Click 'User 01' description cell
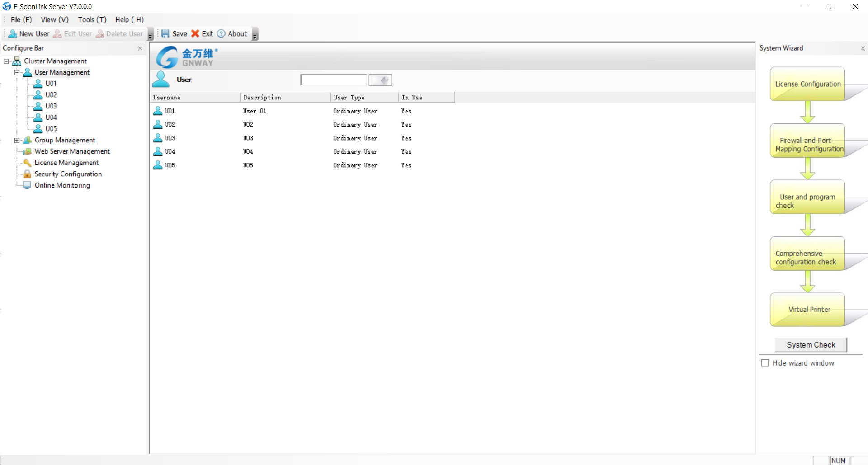The width and height of the screenshot is (868, 465). point(255,111)
